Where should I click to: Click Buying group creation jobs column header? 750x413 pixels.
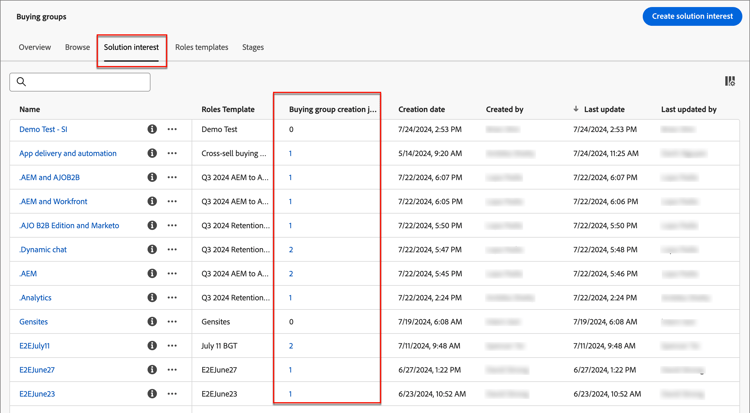[x=333, y=109]
